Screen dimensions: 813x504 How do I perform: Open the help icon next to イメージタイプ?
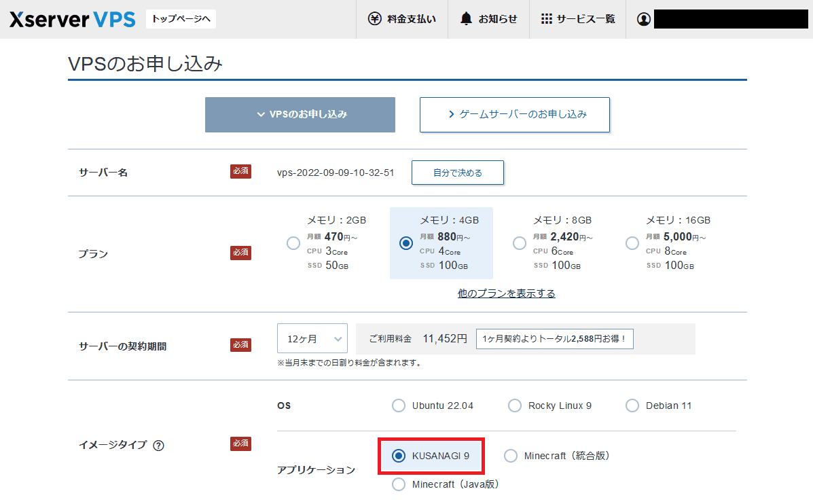[x=159, y=446]
